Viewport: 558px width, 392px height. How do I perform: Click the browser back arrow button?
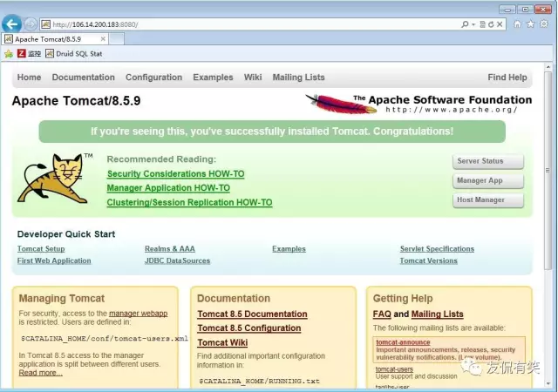pos(11,24)
